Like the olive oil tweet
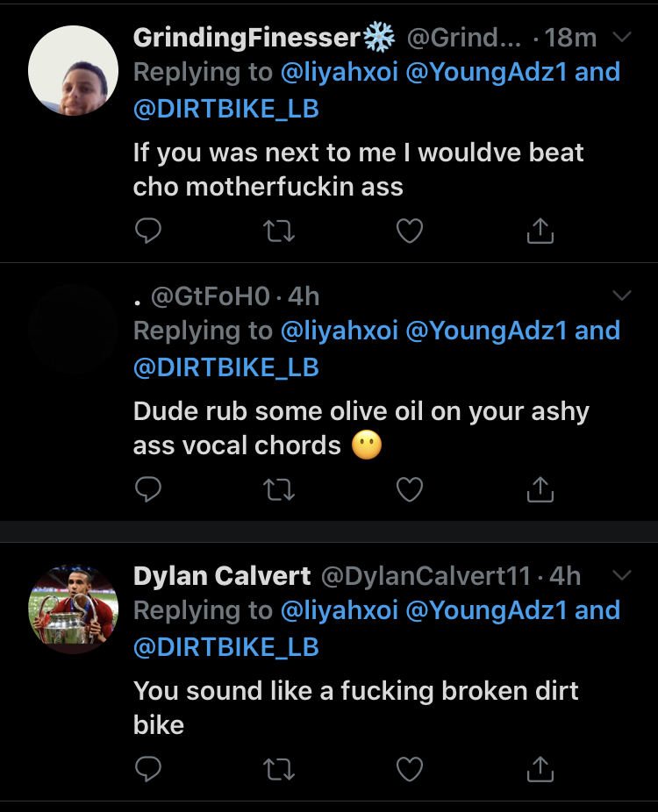The width and height of the screenshot is (658, 812). [410, 489]
